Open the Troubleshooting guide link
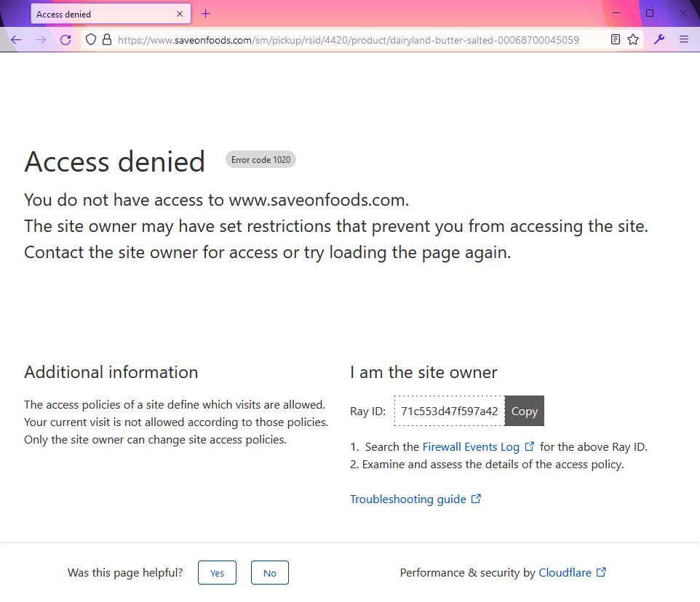700x602 pixels. coord(415,499)
